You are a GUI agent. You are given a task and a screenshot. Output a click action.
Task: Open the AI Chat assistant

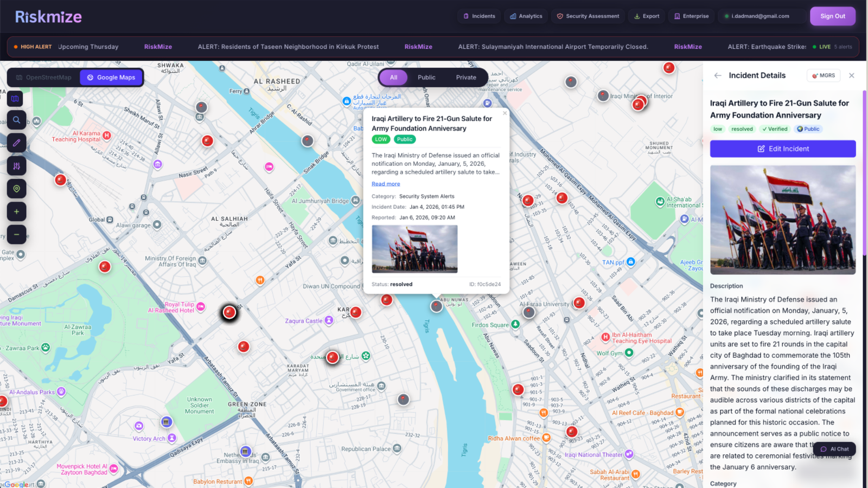pos(834,449)
